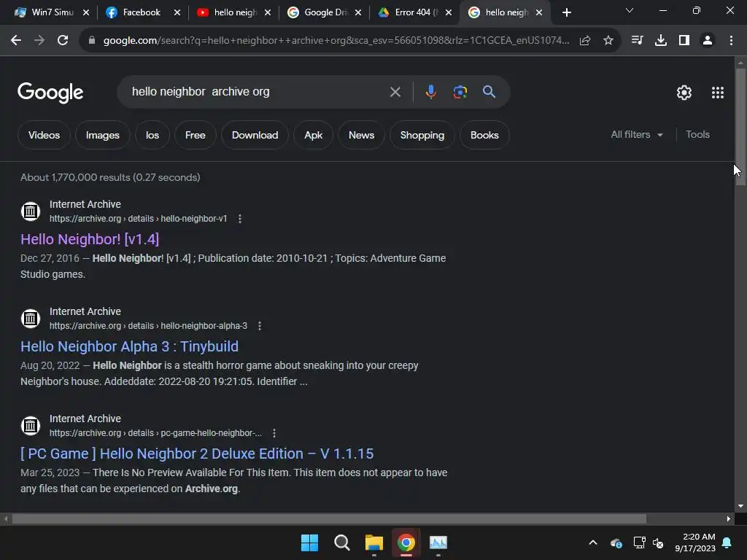Bookmark this page with star icon
Image resolution: width=747 pixels, height=560 pixels.
coord(608,41)
